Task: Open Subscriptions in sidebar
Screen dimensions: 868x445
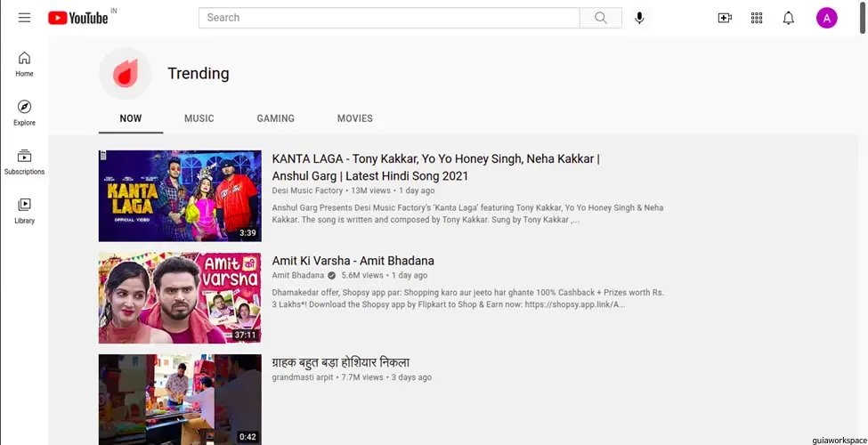Action: point(24,162)
